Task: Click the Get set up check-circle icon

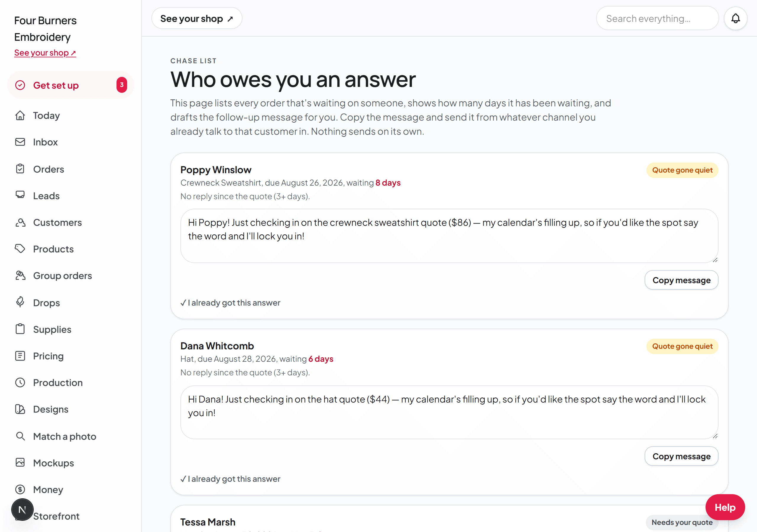Action: click(20, 85)
